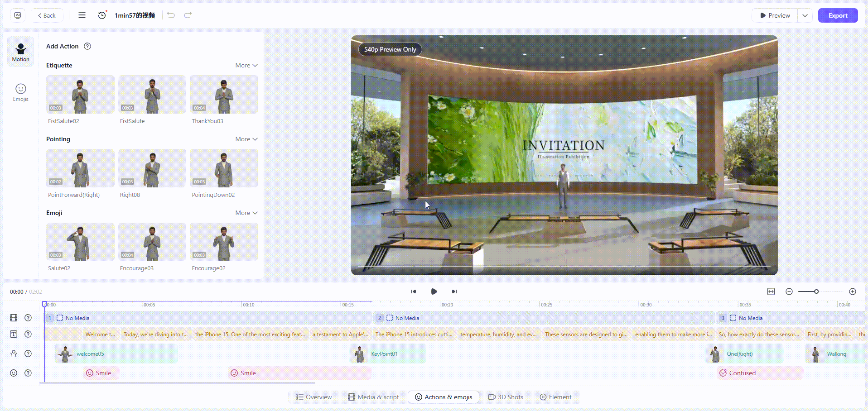This screenshot has width=868, height=411.
Task: Open the version history clock icon
Action: point(102,15)
